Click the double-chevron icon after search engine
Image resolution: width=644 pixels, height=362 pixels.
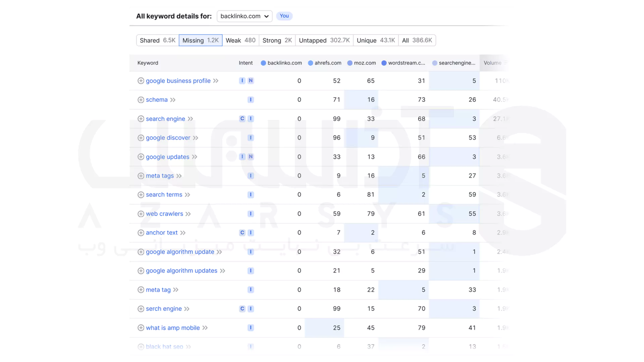point(191,119)
